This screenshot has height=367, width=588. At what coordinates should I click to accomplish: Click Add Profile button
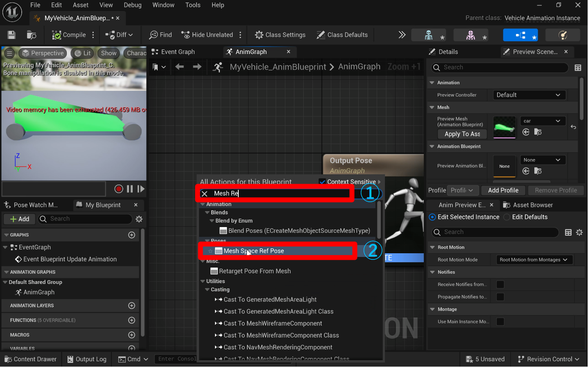[x=503, y=190]
